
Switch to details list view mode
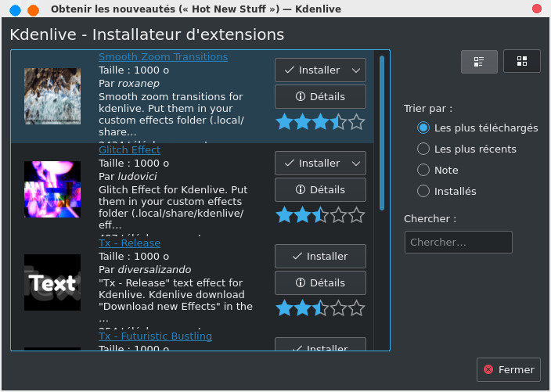tap(479, 62)
